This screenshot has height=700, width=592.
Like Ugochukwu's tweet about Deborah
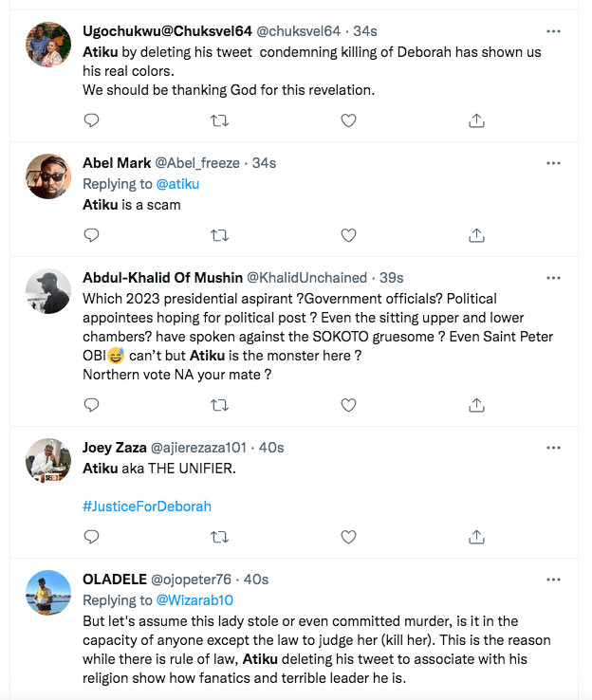pyautogui.click(x=348, y=120)
